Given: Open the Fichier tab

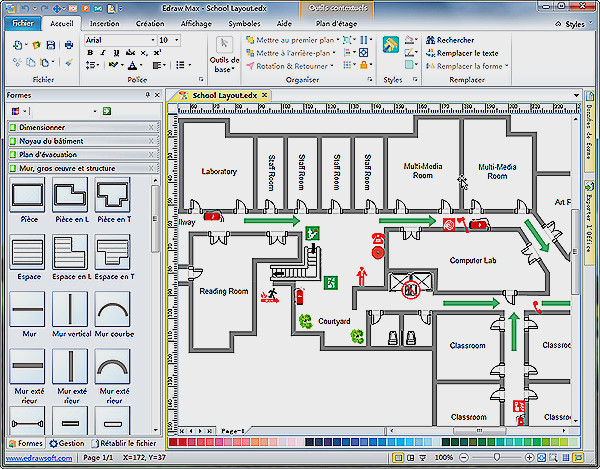Looking at the screenshot, I should tap(23, 23).
